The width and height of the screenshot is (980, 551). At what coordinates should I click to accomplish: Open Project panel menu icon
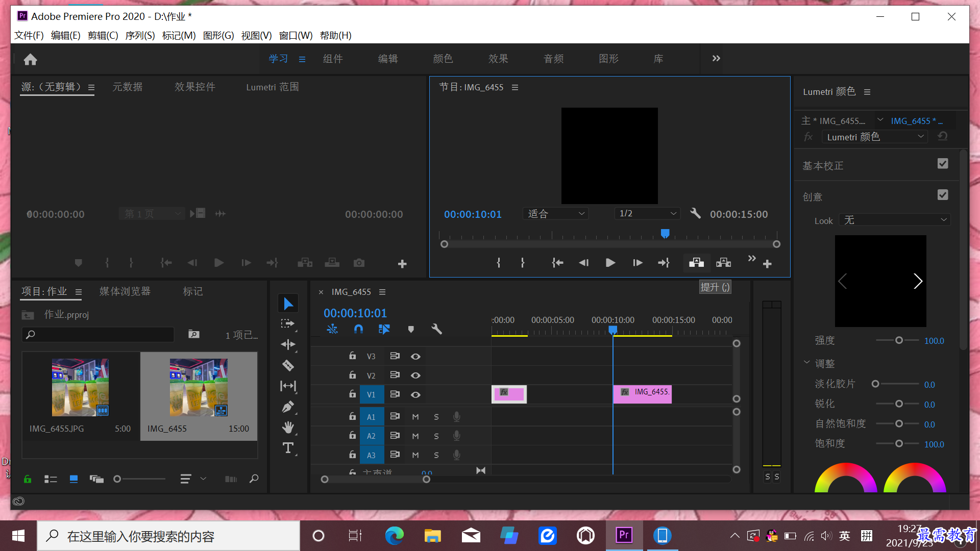(x=79, y=292)
